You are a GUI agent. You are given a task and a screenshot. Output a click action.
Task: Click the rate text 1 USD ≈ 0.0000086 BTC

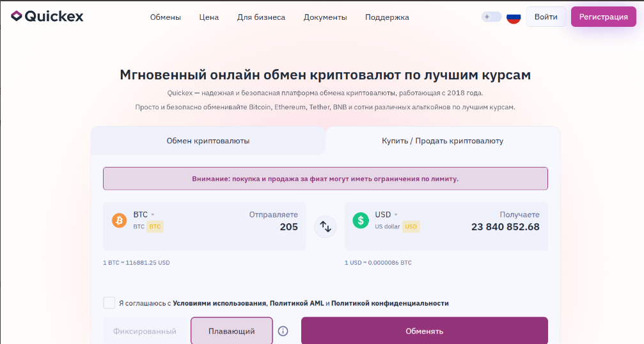(378, 263)
